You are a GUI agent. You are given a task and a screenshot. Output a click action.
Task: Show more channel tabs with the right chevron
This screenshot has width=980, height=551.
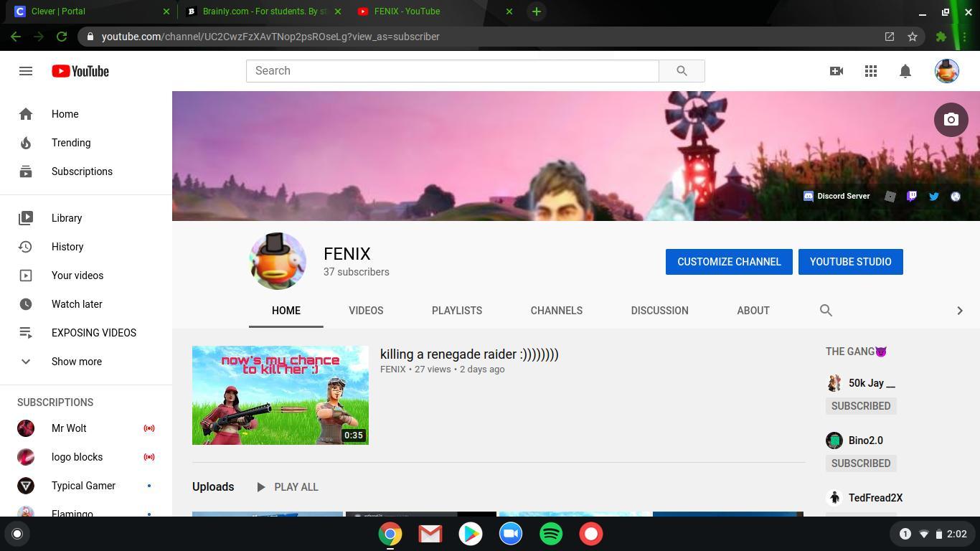click(x=960, y=311)
